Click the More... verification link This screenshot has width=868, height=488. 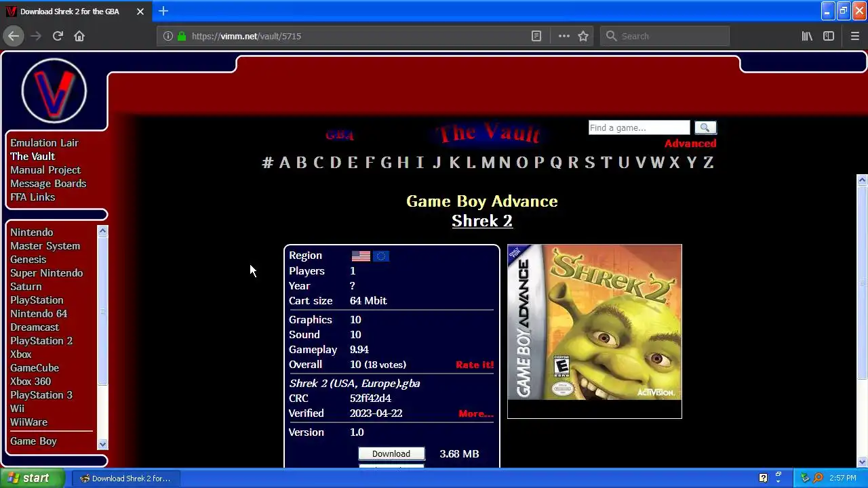[x=476, y=413]
